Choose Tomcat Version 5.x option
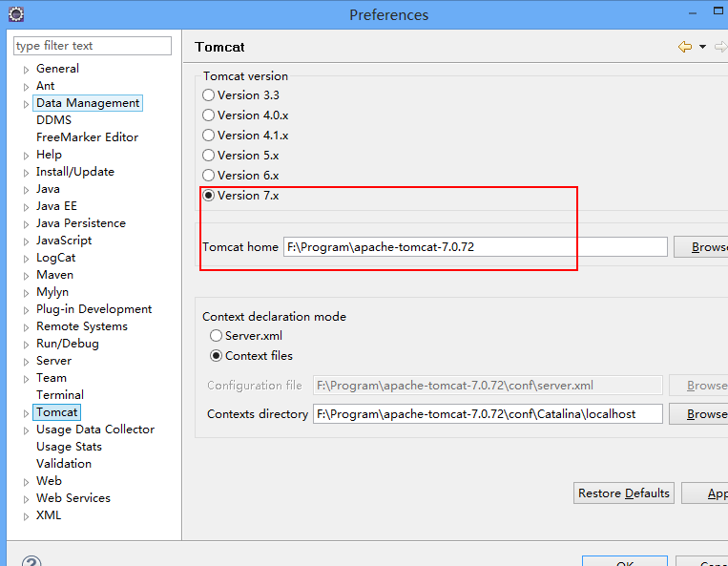This screenshot has width=728, height=566. [209, 156]
